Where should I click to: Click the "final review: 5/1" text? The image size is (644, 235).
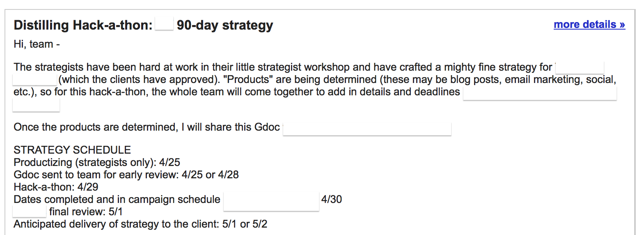click(86, 212)
